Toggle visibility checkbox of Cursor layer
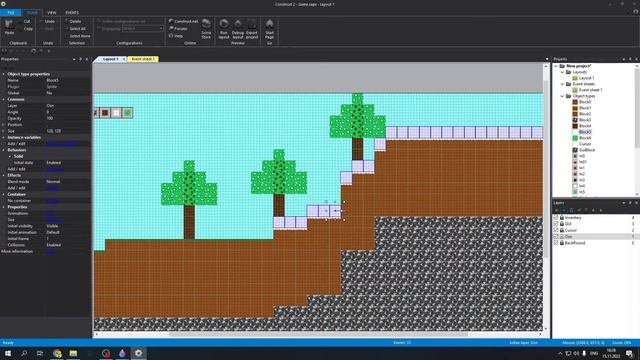The image size is (640, 360). [x=556, y=230]
